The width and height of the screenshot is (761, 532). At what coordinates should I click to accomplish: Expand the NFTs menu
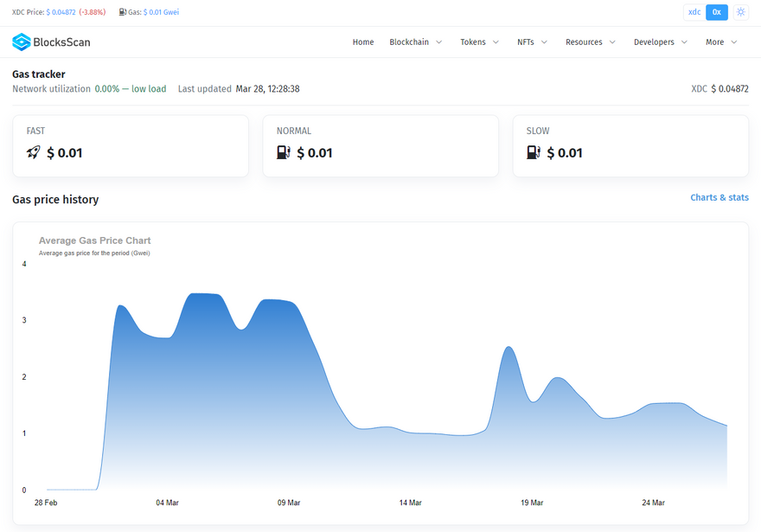(x=532, y=42)
